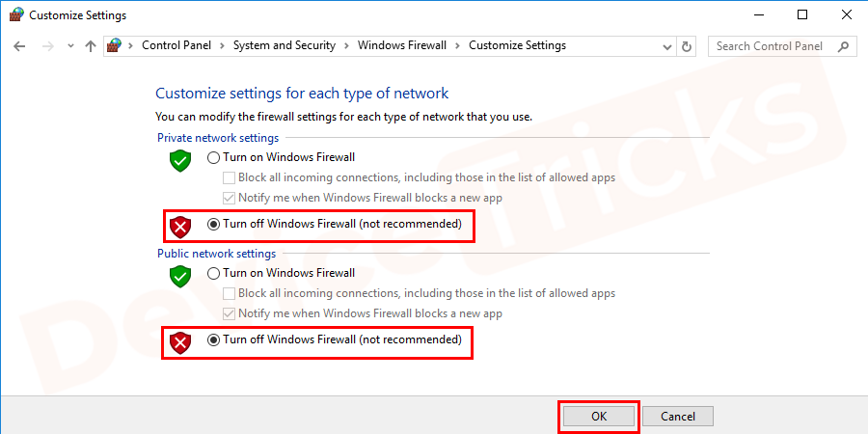The image size is (868, 434).
Task: Click the Back navigation arrow
Action: (x=20, y=46)
